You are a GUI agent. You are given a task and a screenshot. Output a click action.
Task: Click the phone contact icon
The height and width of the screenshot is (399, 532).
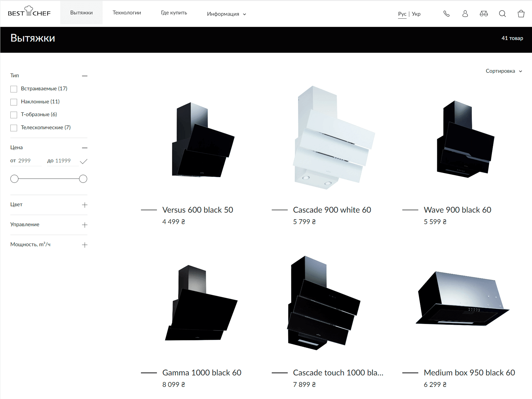click(447, 14)
